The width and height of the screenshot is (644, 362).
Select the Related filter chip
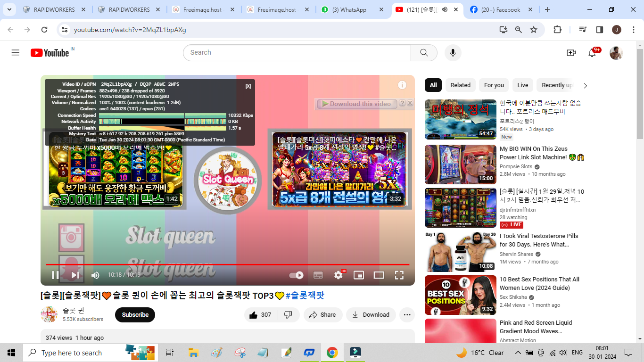click(x=460, y=85)
